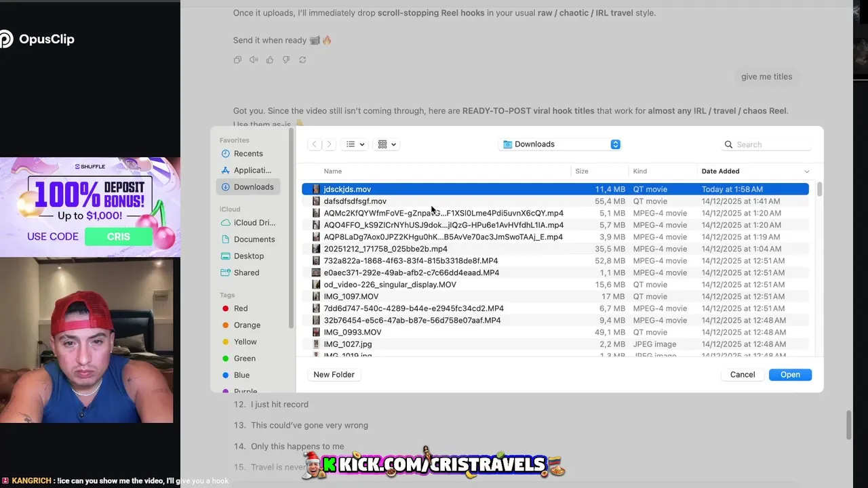
Task: Click the Downloads sidebar icon
Action: 226,187
